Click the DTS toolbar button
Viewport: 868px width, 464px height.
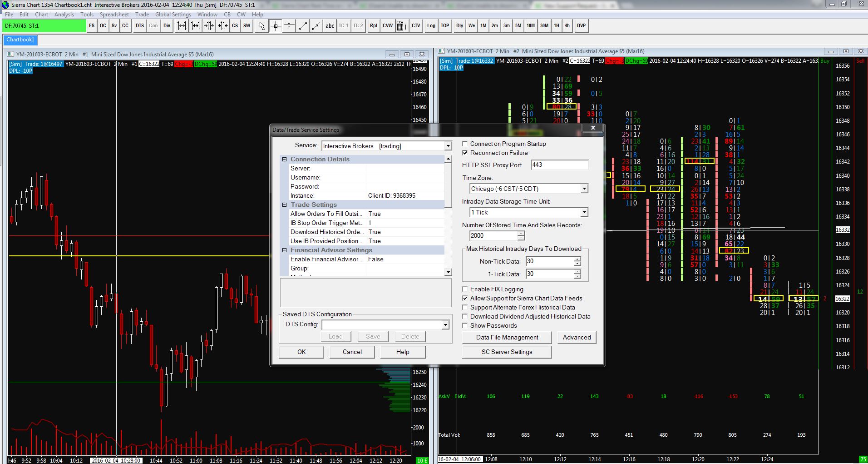point(140,26)
